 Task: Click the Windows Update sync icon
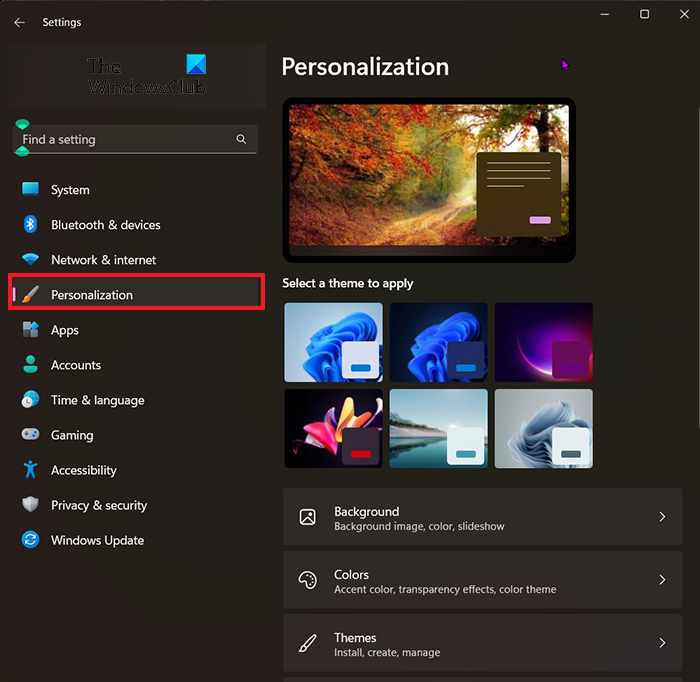pyautogui.click(x=30, y=540)
